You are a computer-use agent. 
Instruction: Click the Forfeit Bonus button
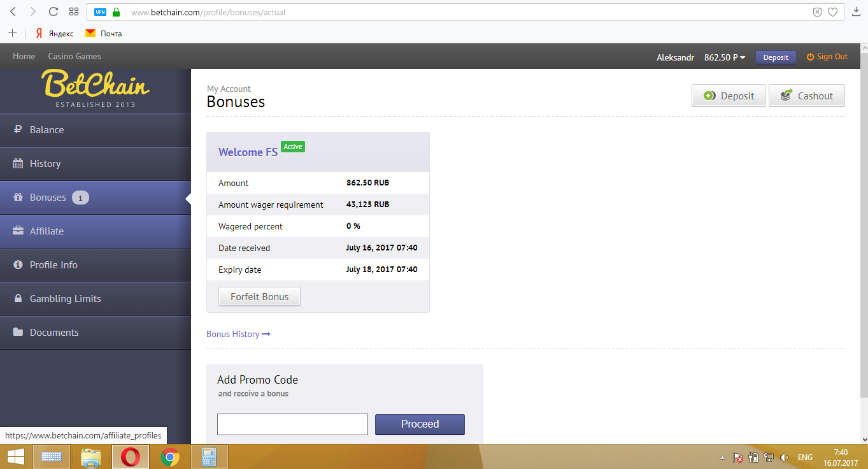coord(259,296)
